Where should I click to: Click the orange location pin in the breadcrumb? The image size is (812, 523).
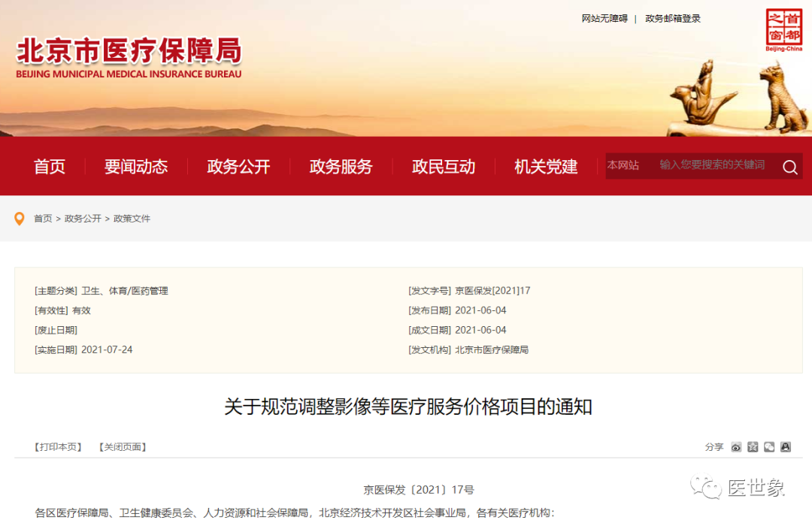click(20, 219)
